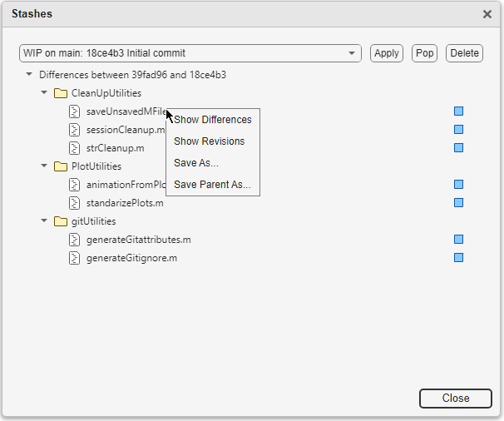Collapse the CleanUpUtilities folder tree node
504x421 pixels.
pos(44,93)
